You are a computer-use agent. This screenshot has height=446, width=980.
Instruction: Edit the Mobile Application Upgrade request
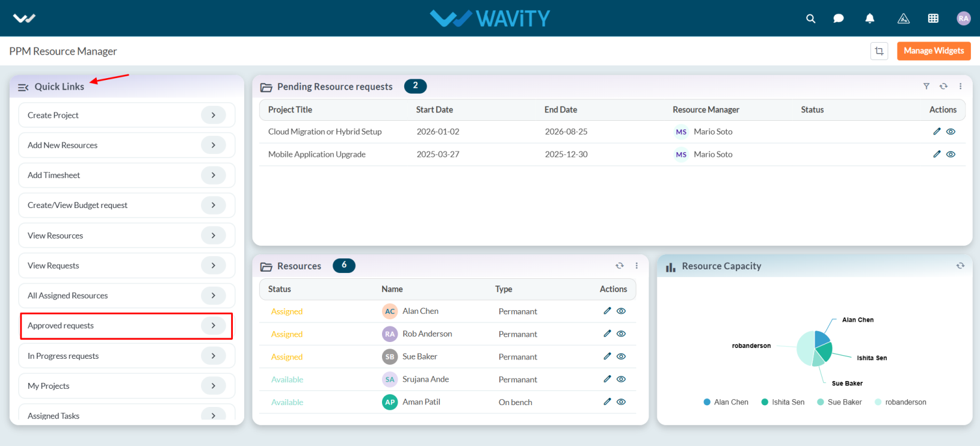tap(937, 154)
